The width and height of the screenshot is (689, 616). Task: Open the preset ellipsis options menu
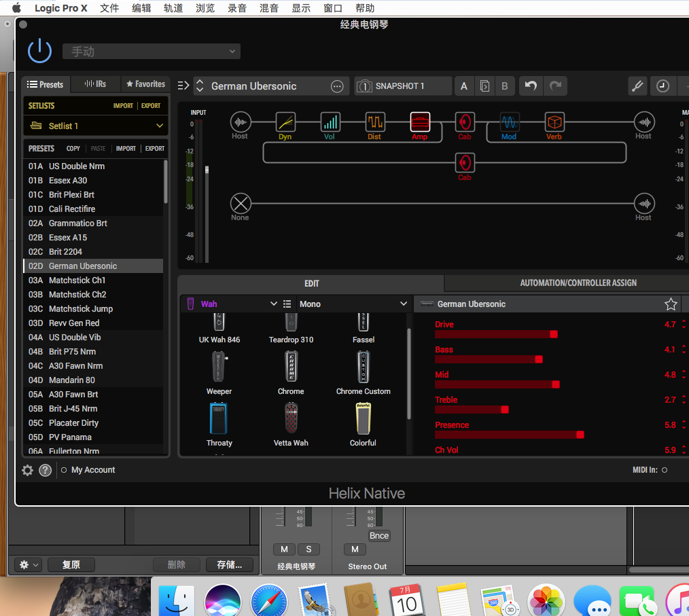337,86
